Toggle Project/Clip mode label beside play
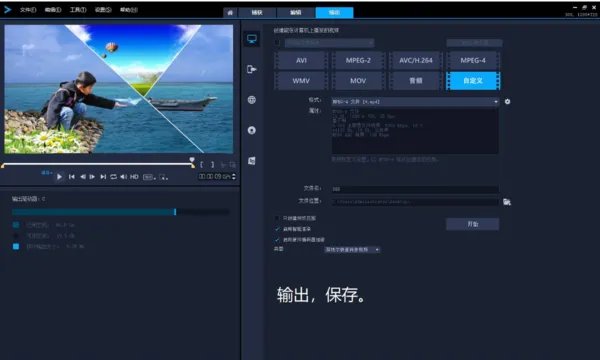This screenshot has width=600, height=360. (x=47, y=173)
